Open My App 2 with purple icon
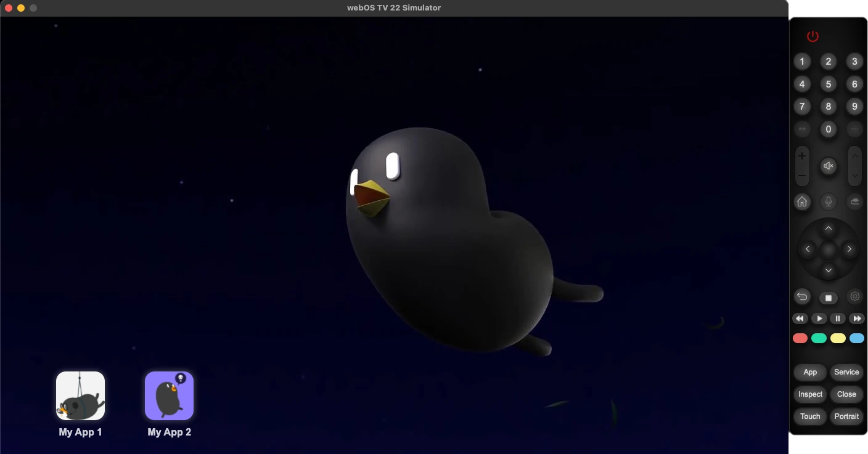The width and height of the screenshot is (868, 454). pyautogui.click(x=169, y=395)
